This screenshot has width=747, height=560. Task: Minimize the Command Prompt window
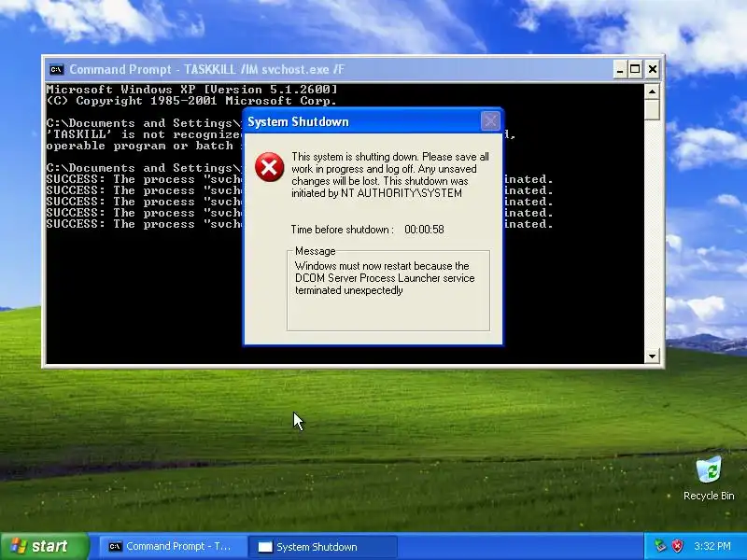619,69
